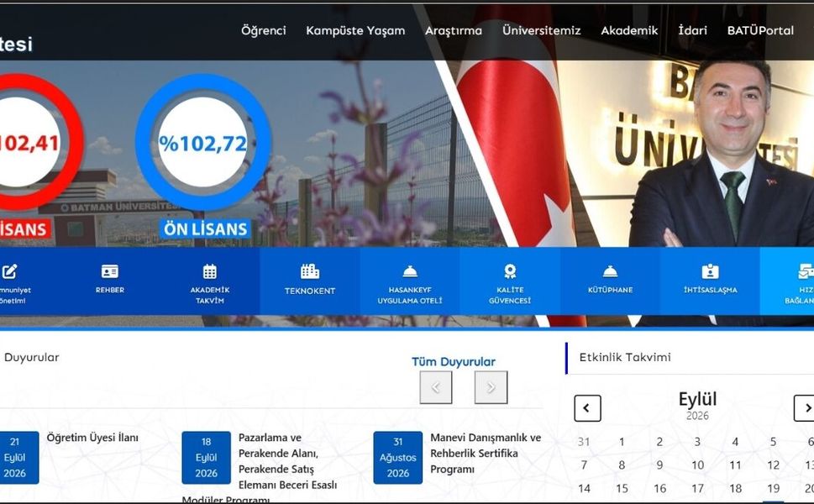This screenshot has width=814, height=504.
Task: Click the Kalite Güvencesi award icon
Action: click(510, 271)
